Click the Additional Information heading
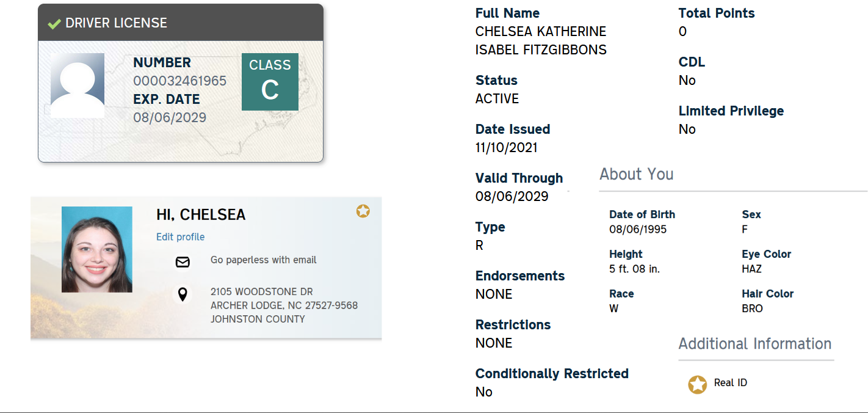 [755, 344]
